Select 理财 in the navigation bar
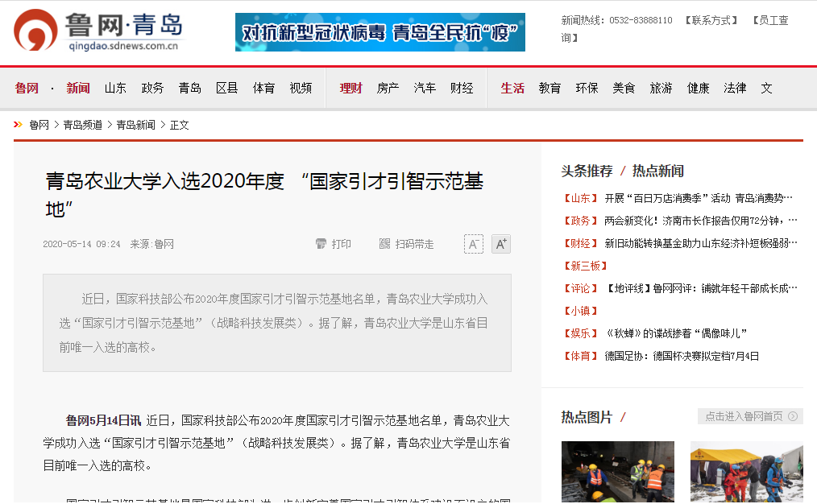Image resolution: width=817 pixels, height=504 pixels. pos(350,89)
